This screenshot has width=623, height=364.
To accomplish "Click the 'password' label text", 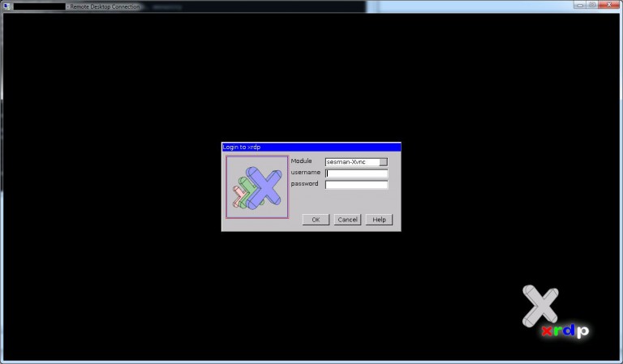I will (x=305, y=184).
